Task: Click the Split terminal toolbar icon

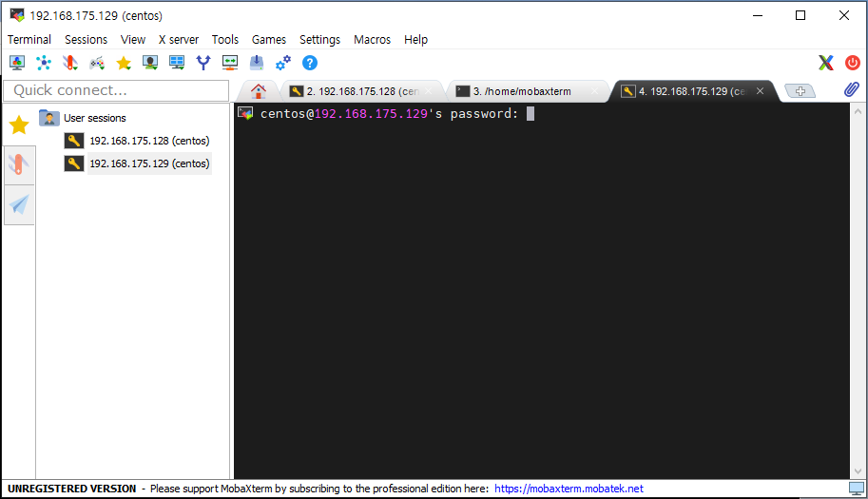Action: tap(177, 63)
